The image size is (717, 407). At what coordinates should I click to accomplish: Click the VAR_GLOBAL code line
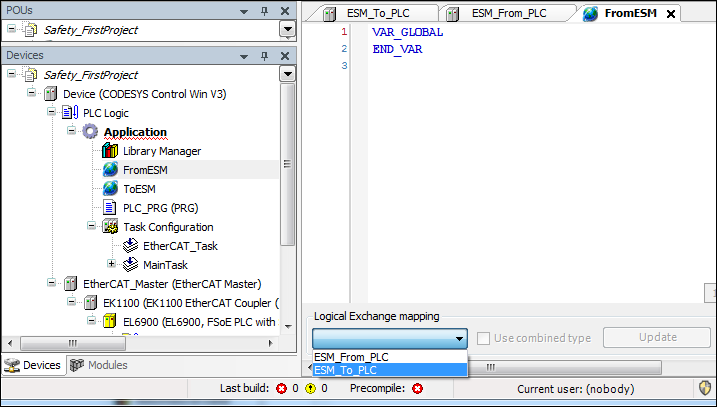point(407,32)
